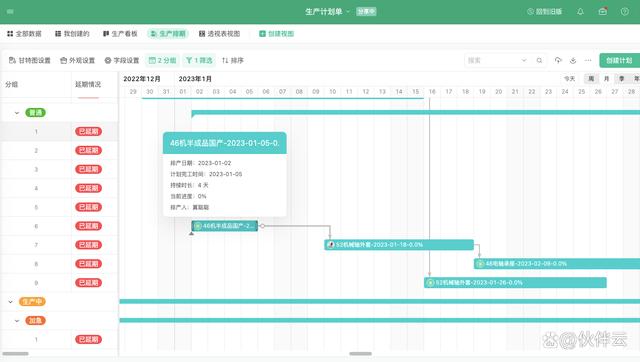640x362 pixels.
Task: Click the badge next to 生产计划单 title
Action: (366, 11)
